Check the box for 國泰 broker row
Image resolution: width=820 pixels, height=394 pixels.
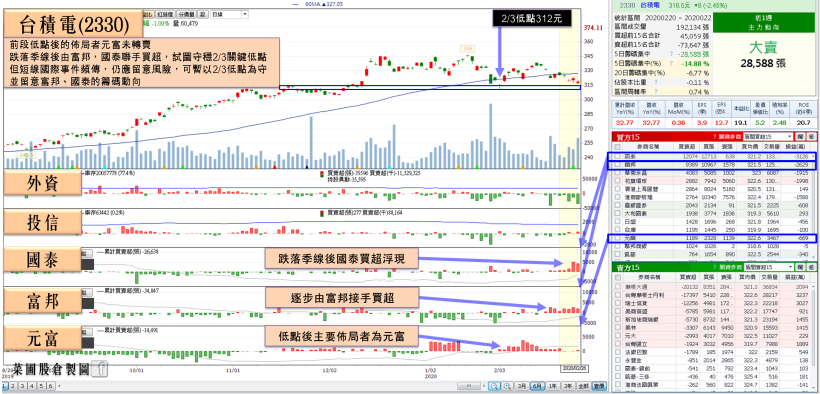pos(618,156)
